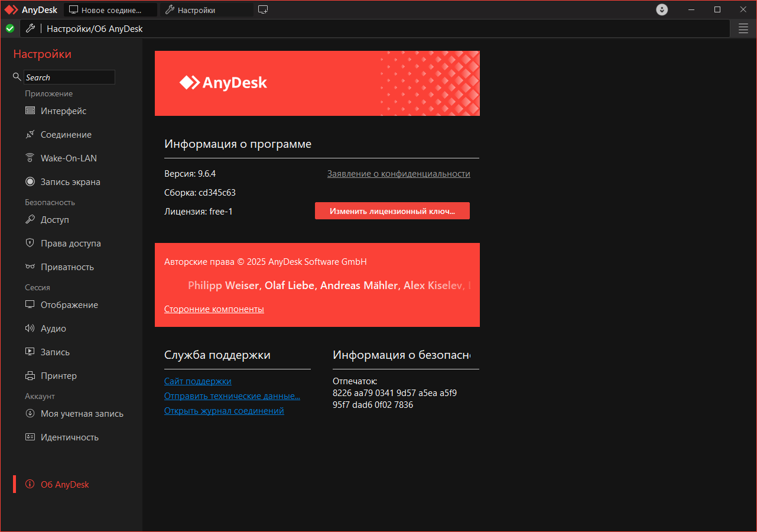Click the Отпечаток: label
This screenshot has height=532, width=757.
pos(355,381)
